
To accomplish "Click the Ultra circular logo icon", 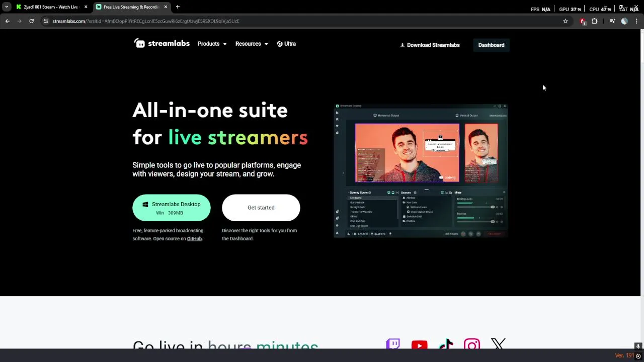I will 280,44.
